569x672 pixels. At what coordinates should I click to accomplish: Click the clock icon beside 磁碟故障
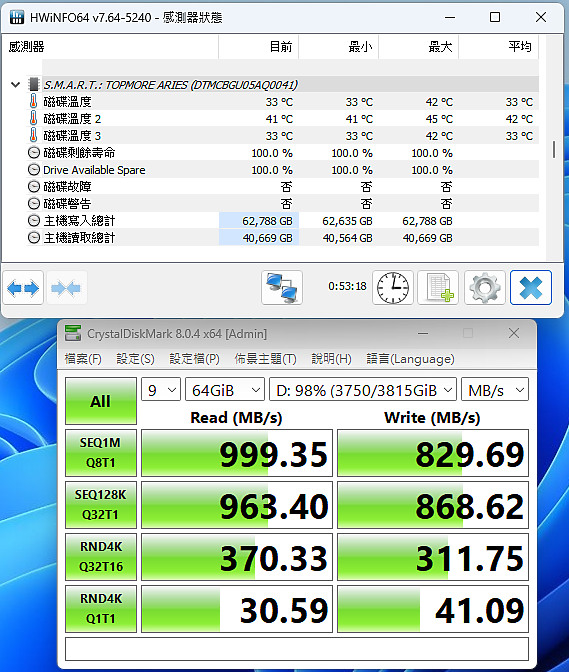pyautogui.click(x=34, y=186)
